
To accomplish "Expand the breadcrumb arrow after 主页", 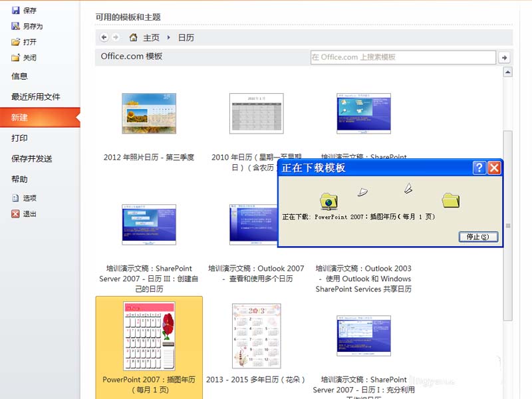I will click(169, 38).
